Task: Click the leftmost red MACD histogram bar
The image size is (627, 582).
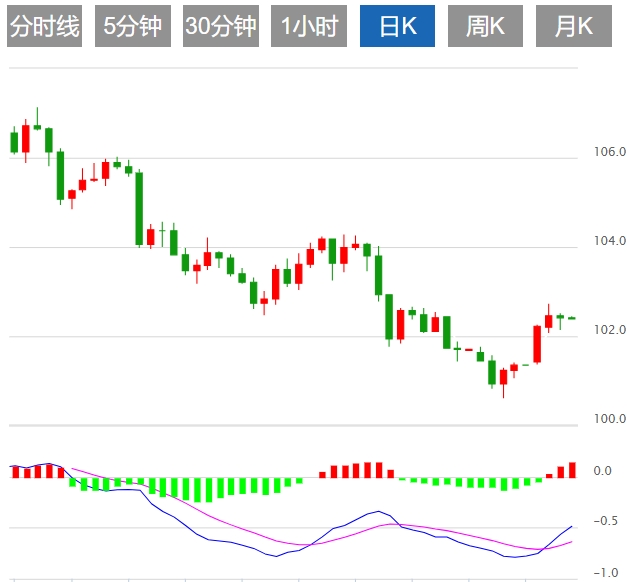Action: click(14, 472)
